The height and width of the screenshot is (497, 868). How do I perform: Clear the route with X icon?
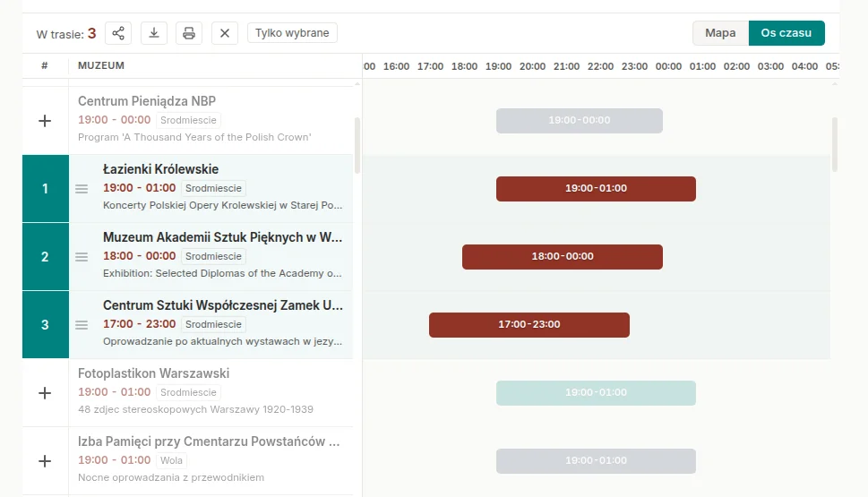pyautogui.click(x=225, y=33)
